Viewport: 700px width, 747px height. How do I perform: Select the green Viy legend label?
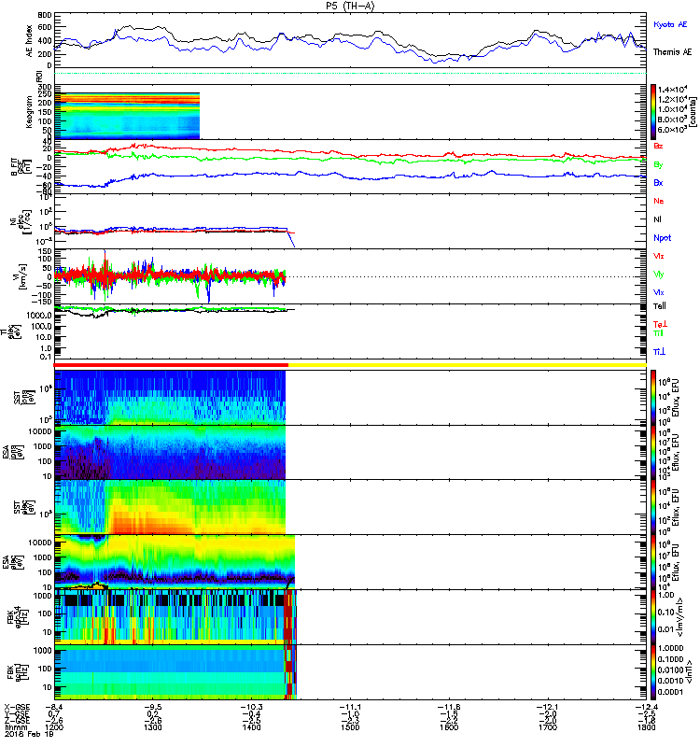(x=659, y=275)
